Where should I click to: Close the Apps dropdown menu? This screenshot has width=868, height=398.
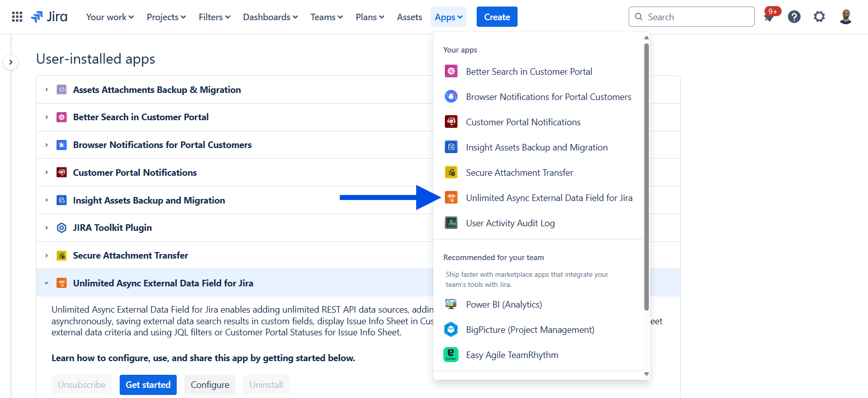pyautogui.click(x=448, y=17)
